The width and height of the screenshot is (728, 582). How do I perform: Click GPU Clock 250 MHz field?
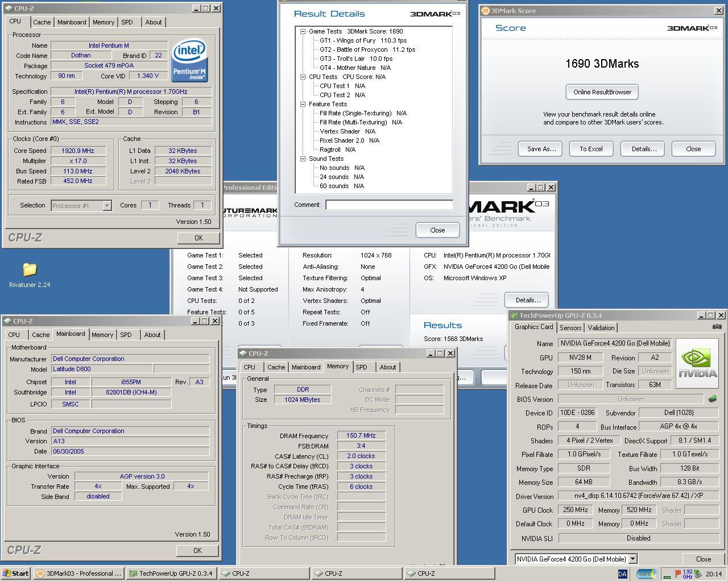point(576,510)
